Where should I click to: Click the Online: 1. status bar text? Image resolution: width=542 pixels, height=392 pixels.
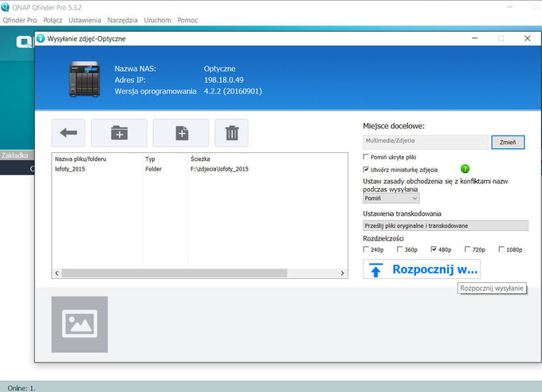22,388
